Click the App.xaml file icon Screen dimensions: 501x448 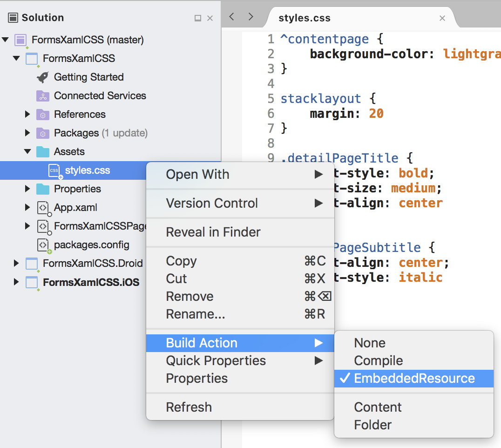(43, 208)
